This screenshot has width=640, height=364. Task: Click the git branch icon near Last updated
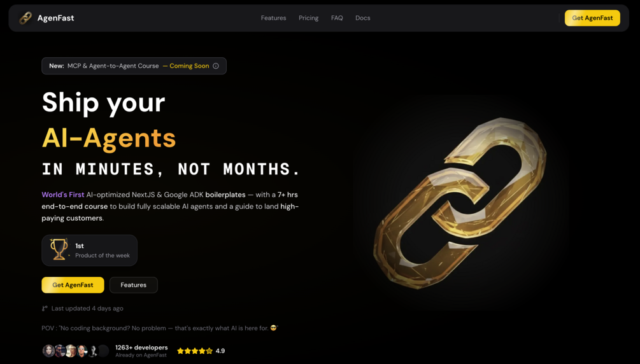coord(45,309)
